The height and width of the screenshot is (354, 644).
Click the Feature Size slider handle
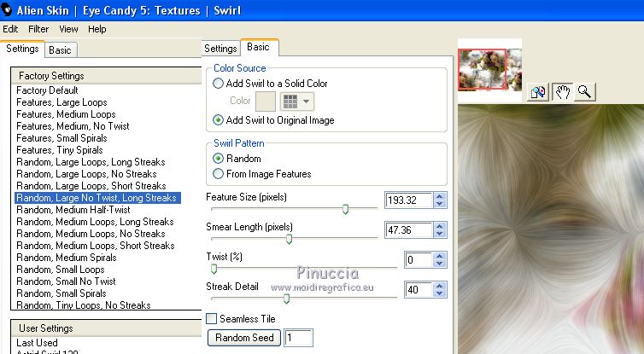345,209
